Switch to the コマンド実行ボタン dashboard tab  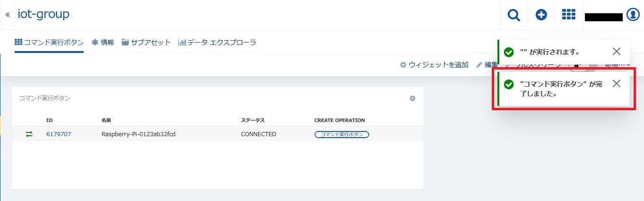click(49, 43)
